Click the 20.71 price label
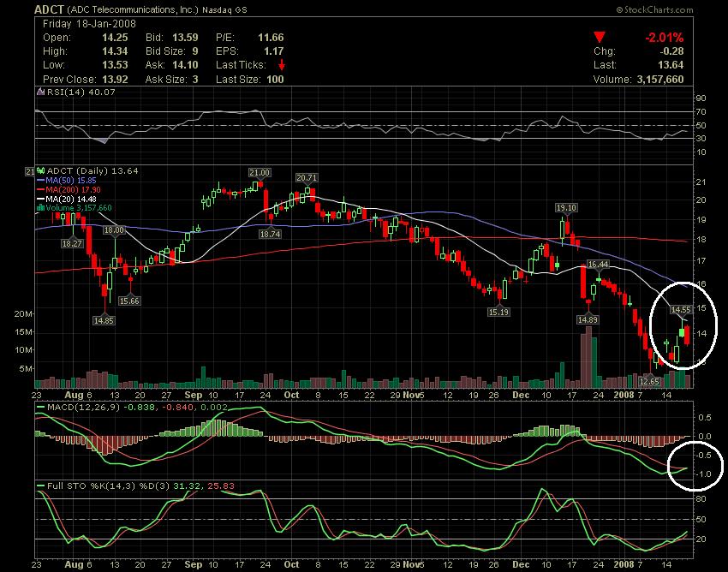The image size is (728, 572). (307, 178)
